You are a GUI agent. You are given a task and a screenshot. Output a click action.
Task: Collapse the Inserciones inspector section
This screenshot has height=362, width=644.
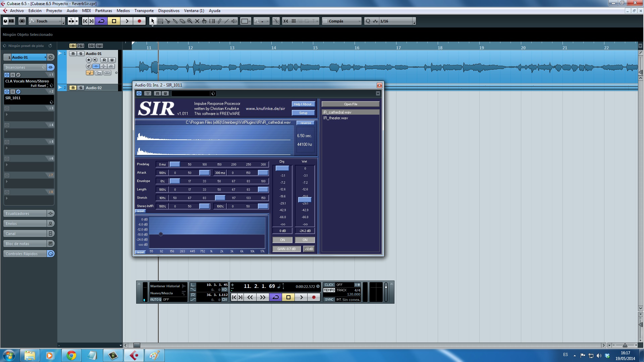[25, 67]
